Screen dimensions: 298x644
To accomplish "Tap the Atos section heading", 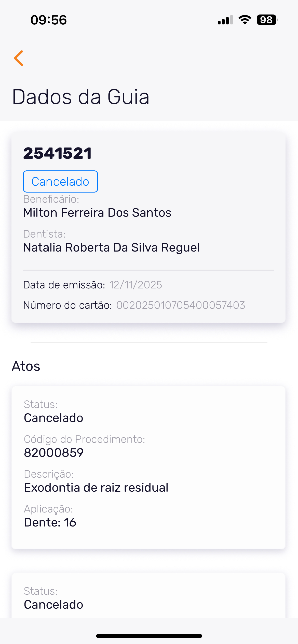I will (26, 366).
